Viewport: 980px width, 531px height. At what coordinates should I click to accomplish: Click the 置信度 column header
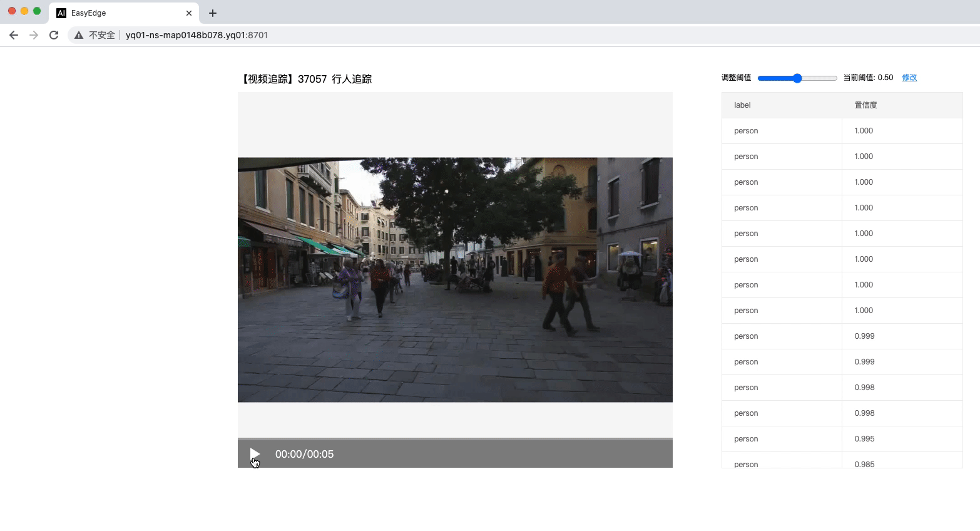point(865,105)
